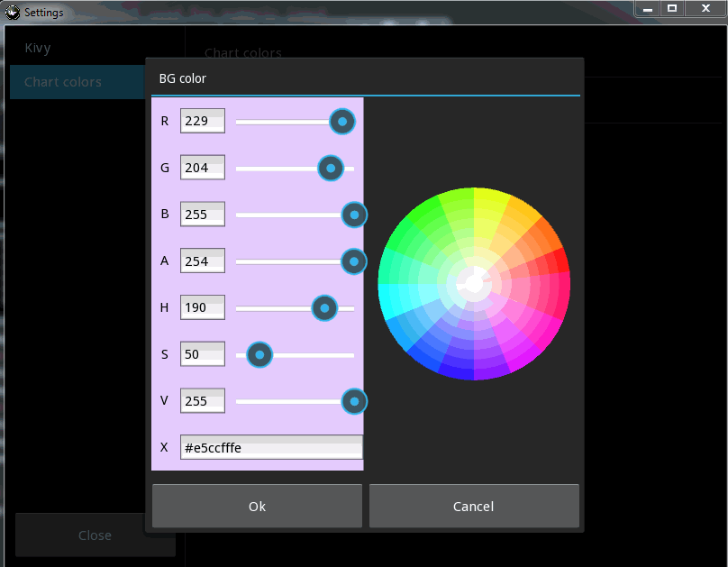Click the G value input field
This screenshot has height=567, width=728.
[203, 167]
